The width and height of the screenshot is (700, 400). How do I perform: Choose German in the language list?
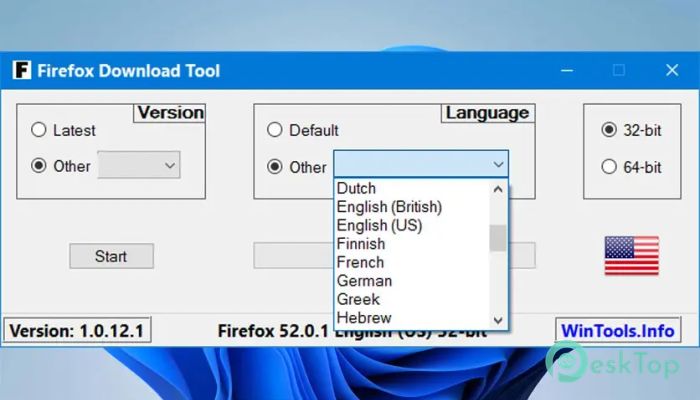(x=412, y=281)
